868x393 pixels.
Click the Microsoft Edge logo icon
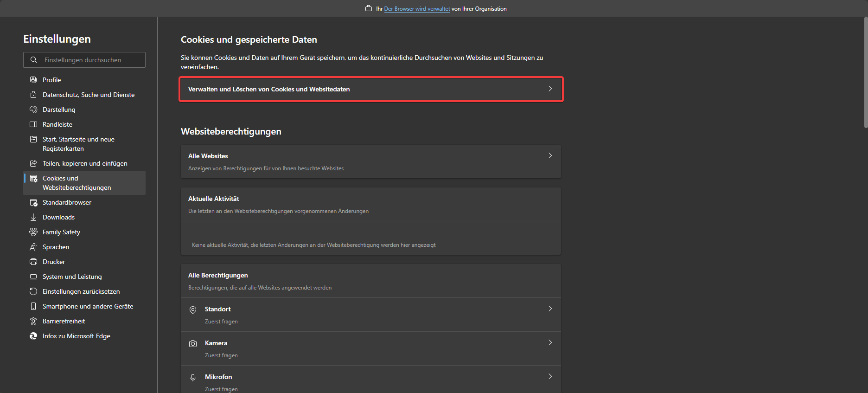click(x=33, y=336)
